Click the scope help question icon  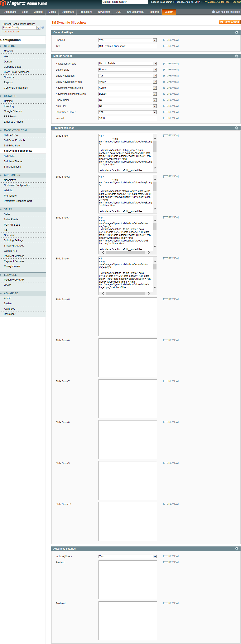point(43,28)
